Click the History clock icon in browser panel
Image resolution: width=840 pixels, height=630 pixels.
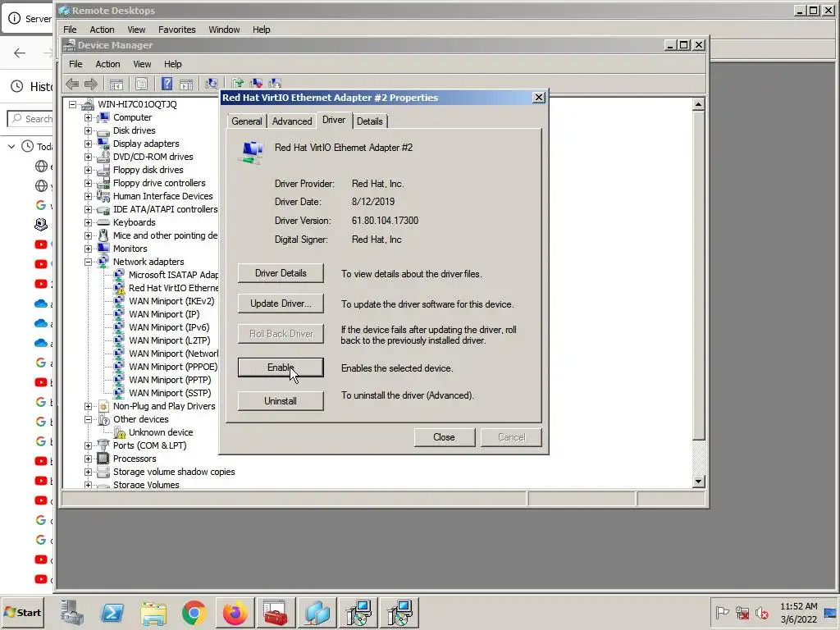tap(17, 86)
